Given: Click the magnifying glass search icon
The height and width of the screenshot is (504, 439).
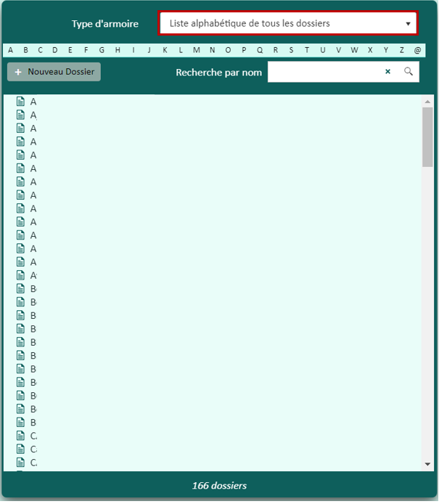Looking at the screenshot, I should (409, 72).
